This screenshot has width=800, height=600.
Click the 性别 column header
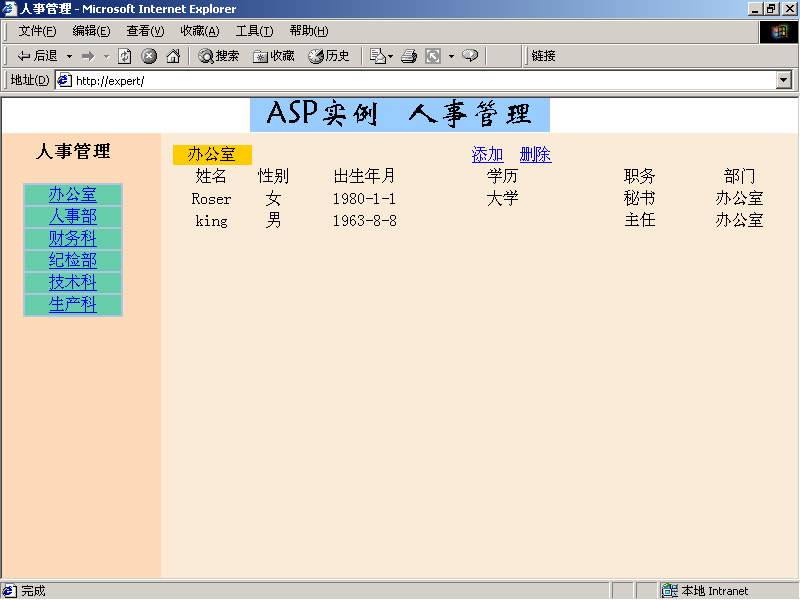[273, 176]
